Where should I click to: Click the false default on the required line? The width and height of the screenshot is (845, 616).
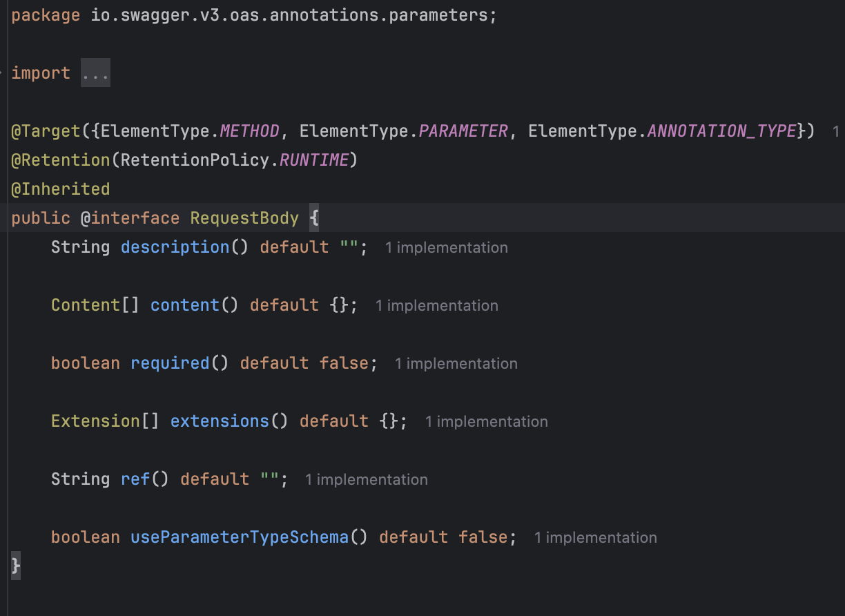(x=344, y=363)
